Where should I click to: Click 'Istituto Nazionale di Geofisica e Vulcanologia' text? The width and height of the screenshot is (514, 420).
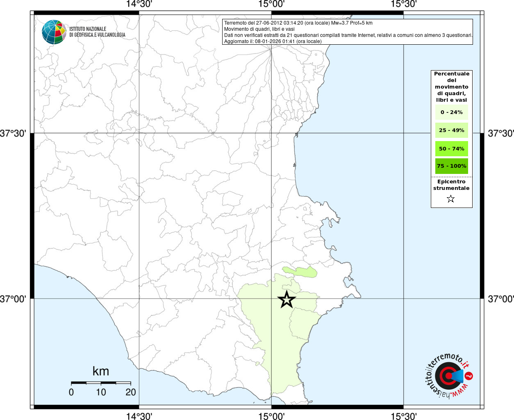[x=97, y=32]
